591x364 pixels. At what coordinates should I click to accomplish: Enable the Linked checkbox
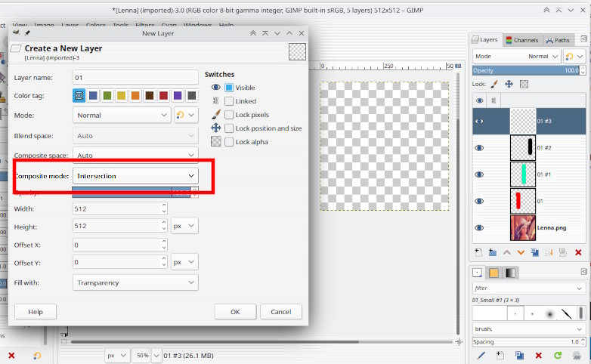[229, 101]
